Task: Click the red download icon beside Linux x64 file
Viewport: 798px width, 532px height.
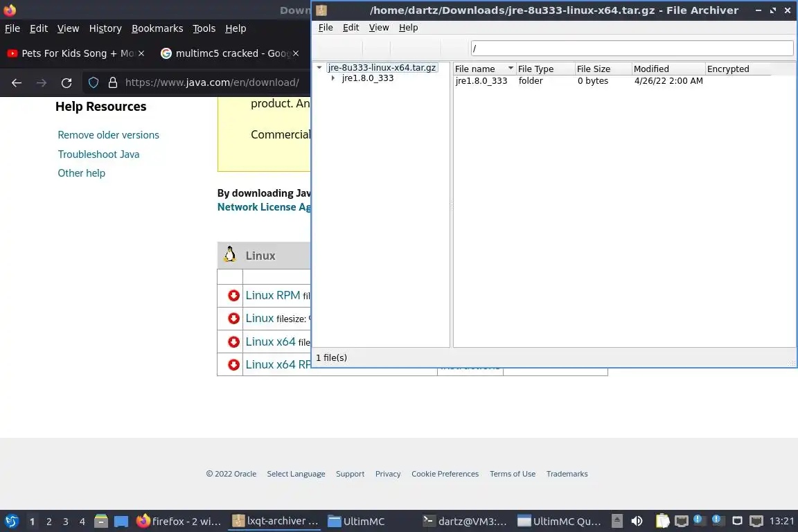Action: click(233, 342)
